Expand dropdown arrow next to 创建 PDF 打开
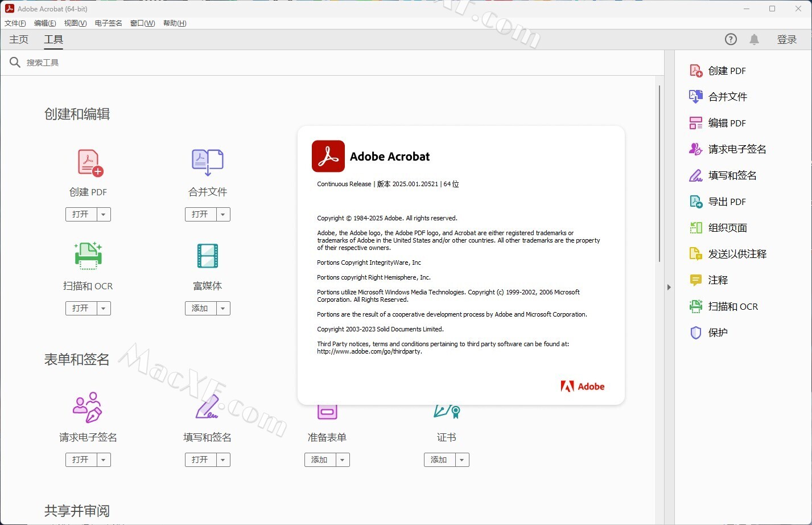The image size is (812, 525). tap(104, 215)
